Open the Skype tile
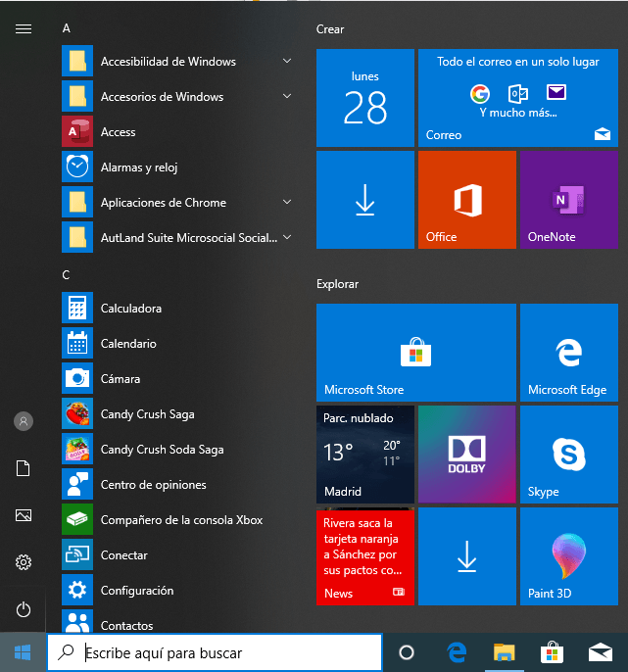The width and height of the screenshot is (628, 672). [x=569, y=455]
